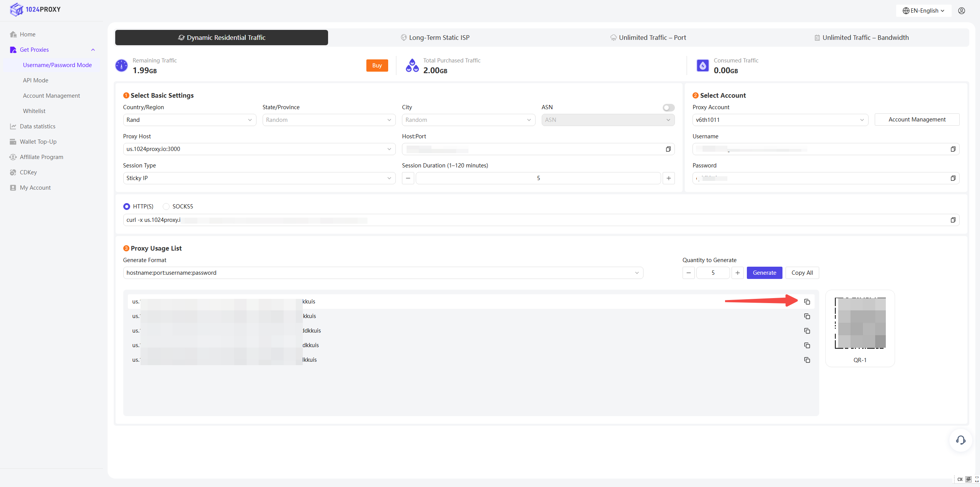980x487 pixels.
Task: Open the customer support headset chat
Action: coord(960,440)
